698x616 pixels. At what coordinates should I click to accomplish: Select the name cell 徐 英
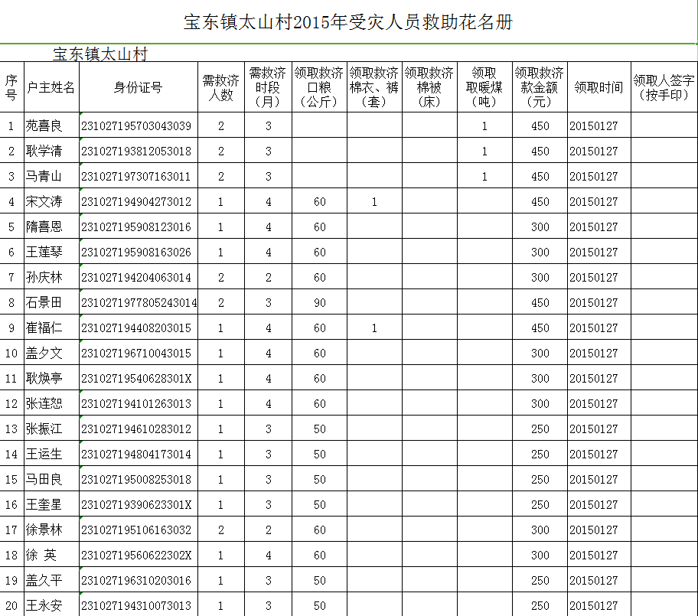pyautogui.click(x=51, y=555)
